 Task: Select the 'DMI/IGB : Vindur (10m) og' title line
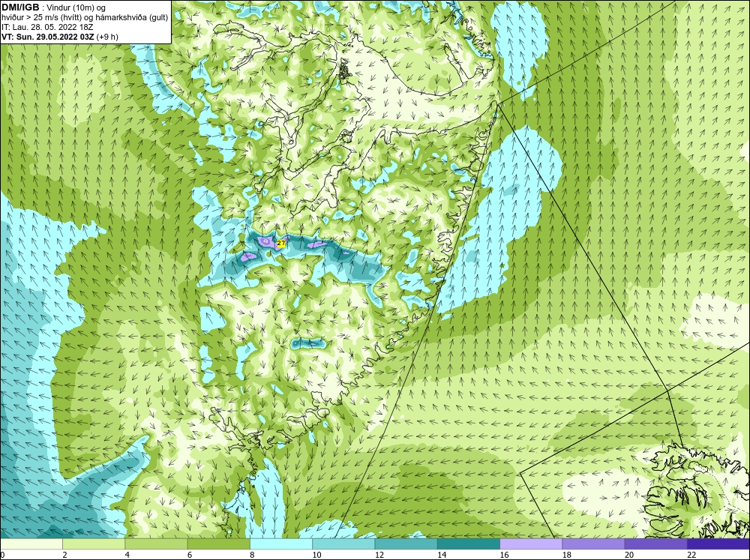tap(53, 7)
